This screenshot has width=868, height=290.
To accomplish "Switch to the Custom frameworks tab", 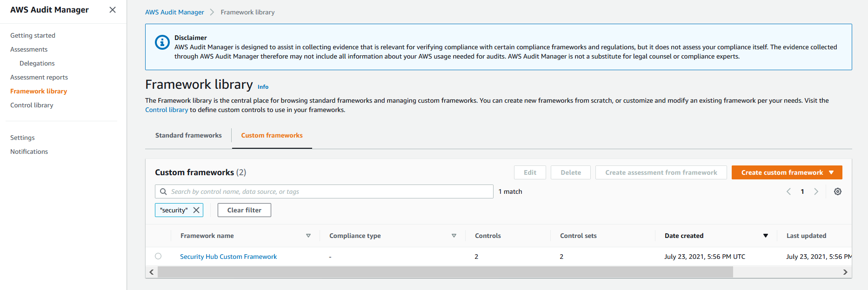I will pos(272,135).
